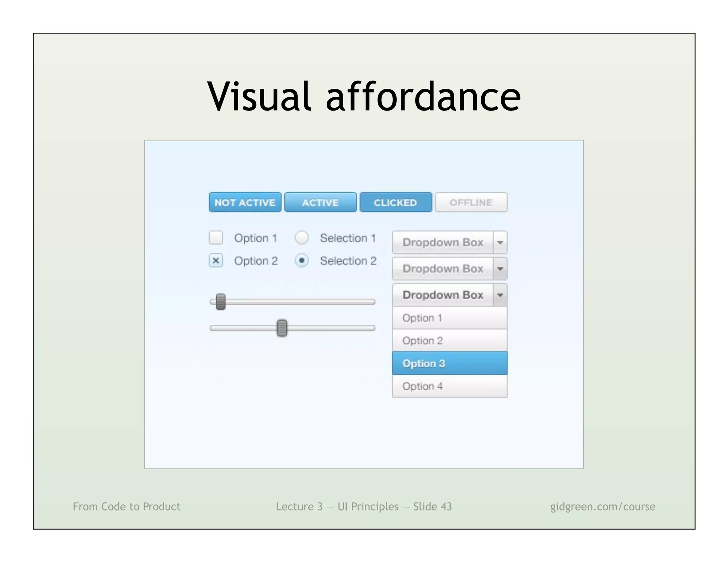This screenshot has height=562, width=728.
Task: Click the CLICKED button
Action: [396, 202]
